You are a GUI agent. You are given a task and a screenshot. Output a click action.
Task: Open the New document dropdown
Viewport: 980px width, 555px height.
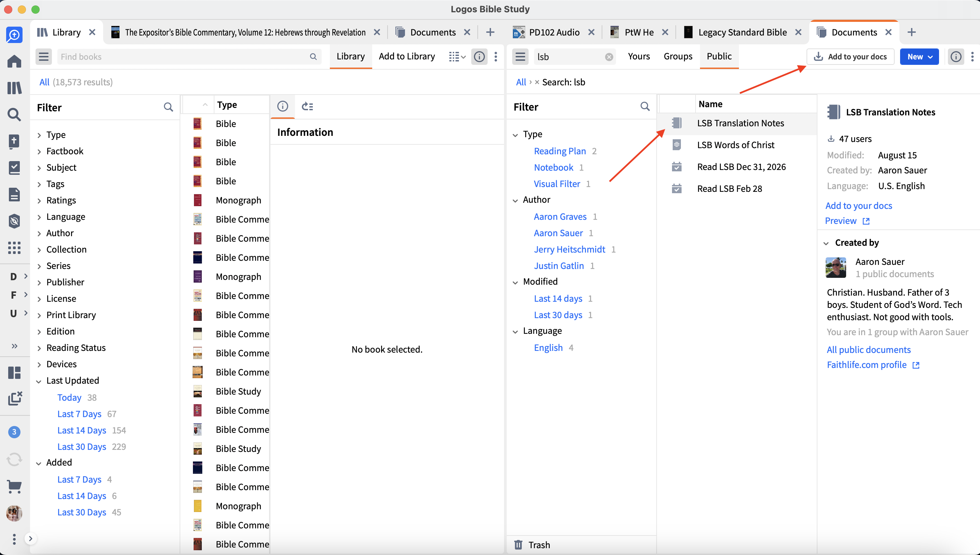[919, 57]
